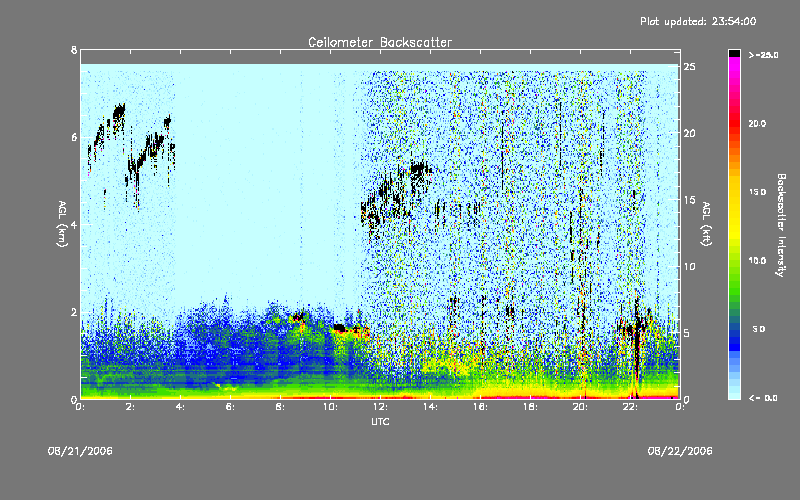
Task: Click the "4" tick on km axis
Action: (x=74, y=224)
